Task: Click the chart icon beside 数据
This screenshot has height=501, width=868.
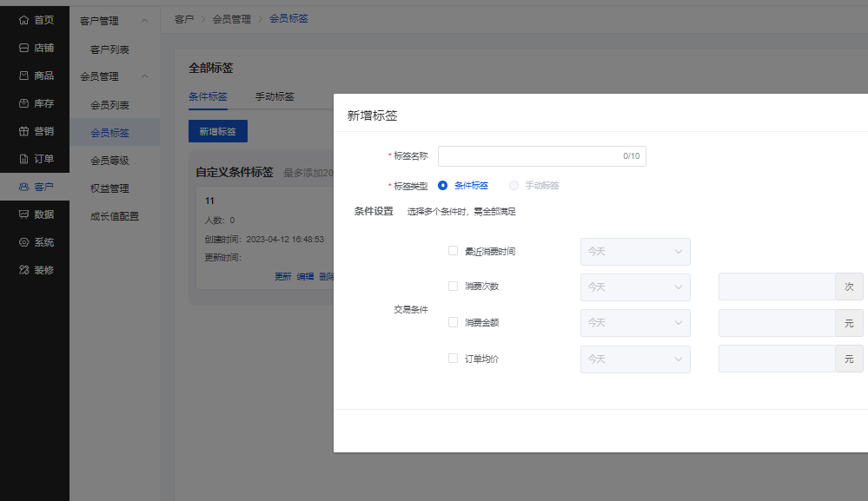Action: (23, 214)
